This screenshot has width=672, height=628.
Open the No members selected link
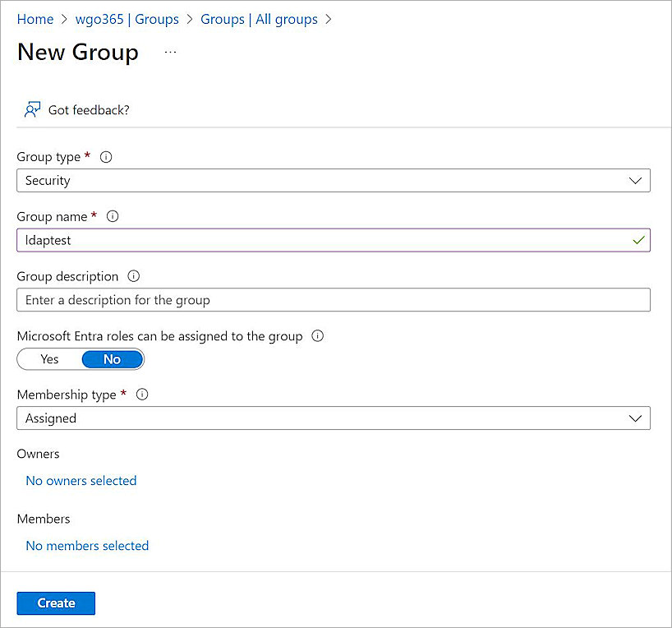tap(87, 545)
